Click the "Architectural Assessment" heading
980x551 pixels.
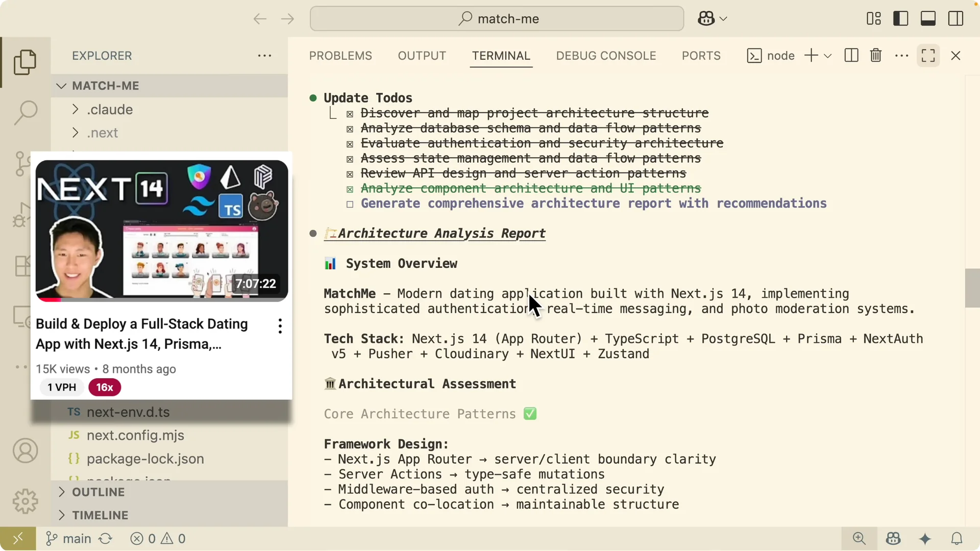(x=427, y=384)
